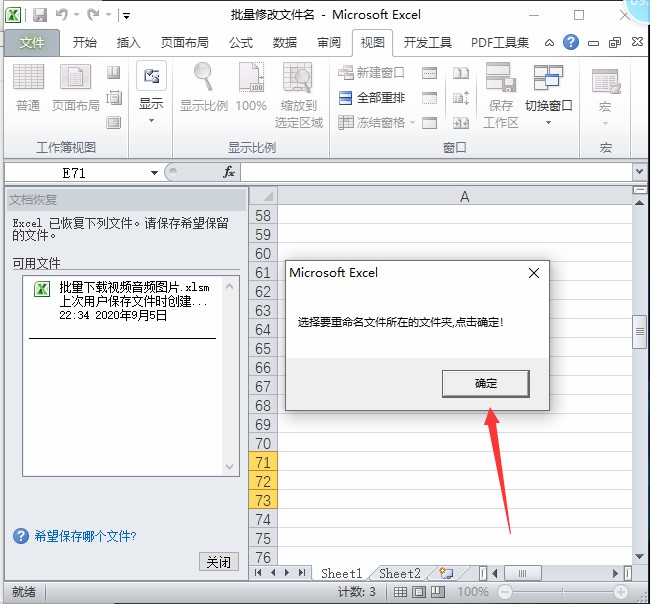This screenshot has width=650, height=604.
Task: Open Switch Windows (切换窗口) dropdown
Action: 548,95
